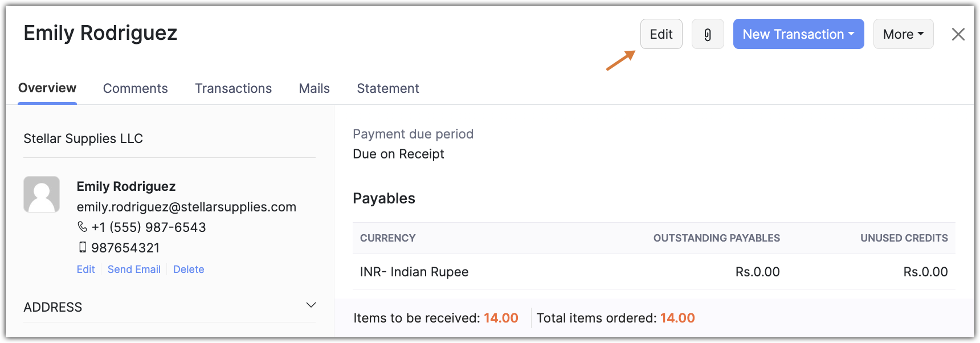Click the total items ordered value 14.00
980x343 pixels.
tap(677, 318)
